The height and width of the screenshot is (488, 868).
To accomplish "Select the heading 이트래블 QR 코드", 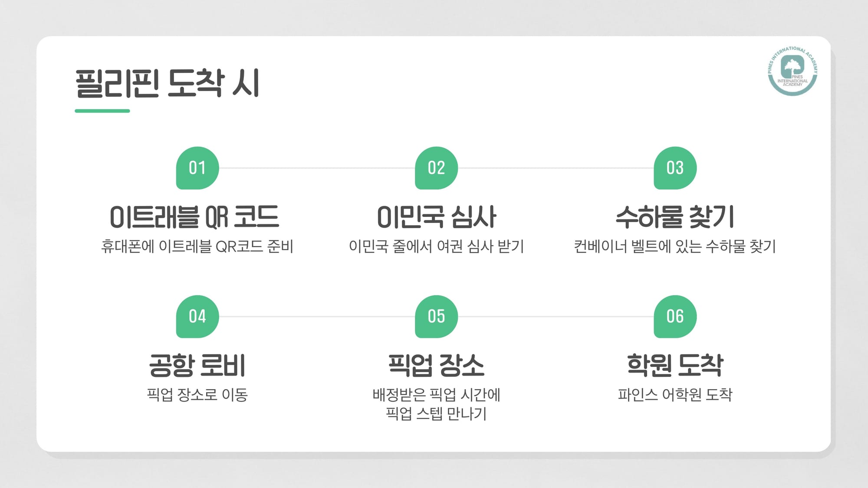I will (194, 217).
